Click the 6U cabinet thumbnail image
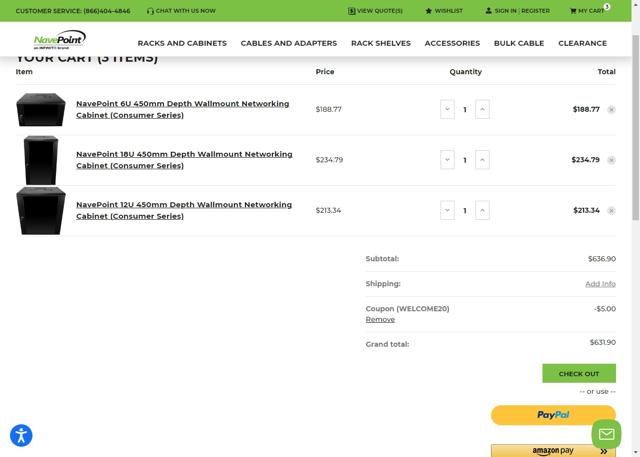This screenshot has width=640, height=457. click(40, 109)
